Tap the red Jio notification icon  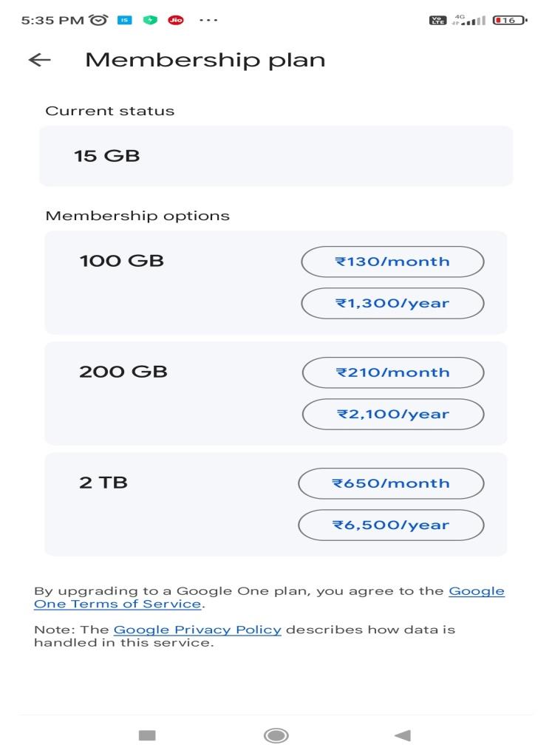(x=176, y=20)
